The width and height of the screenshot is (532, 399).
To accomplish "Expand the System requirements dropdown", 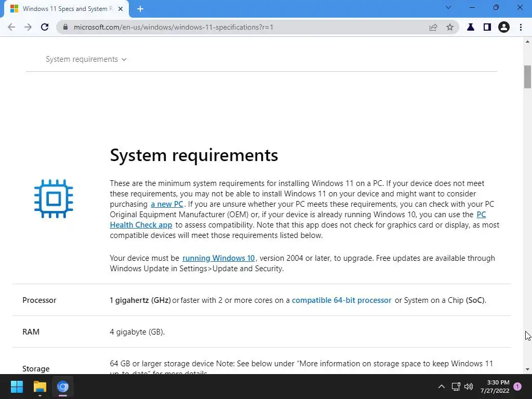I will pos(86,59).
